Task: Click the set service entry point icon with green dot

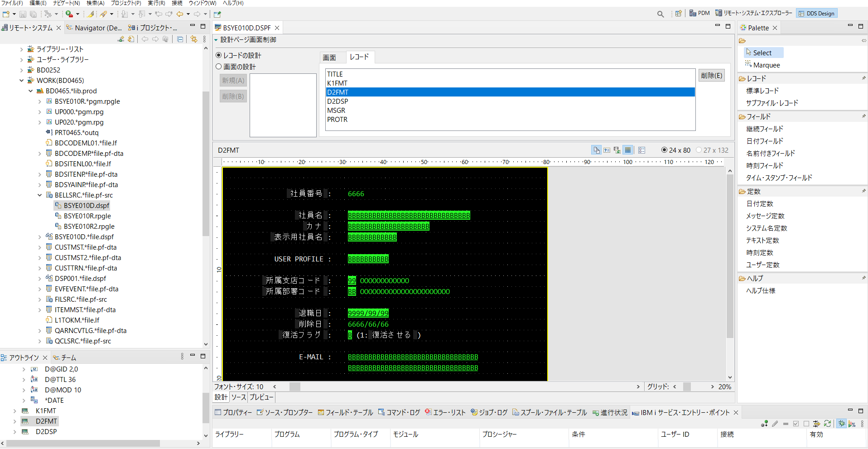Action: coord(764,424)
